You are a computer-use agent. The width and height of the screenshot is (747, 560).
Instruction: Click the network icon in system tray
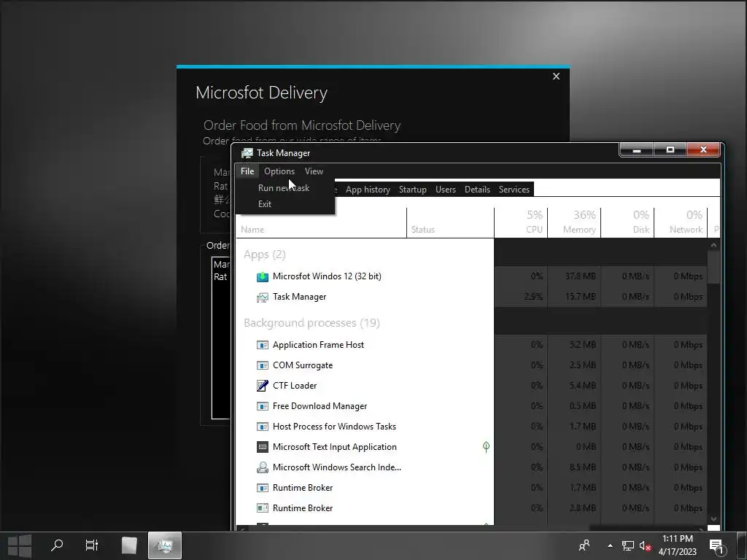coord(628,545)
